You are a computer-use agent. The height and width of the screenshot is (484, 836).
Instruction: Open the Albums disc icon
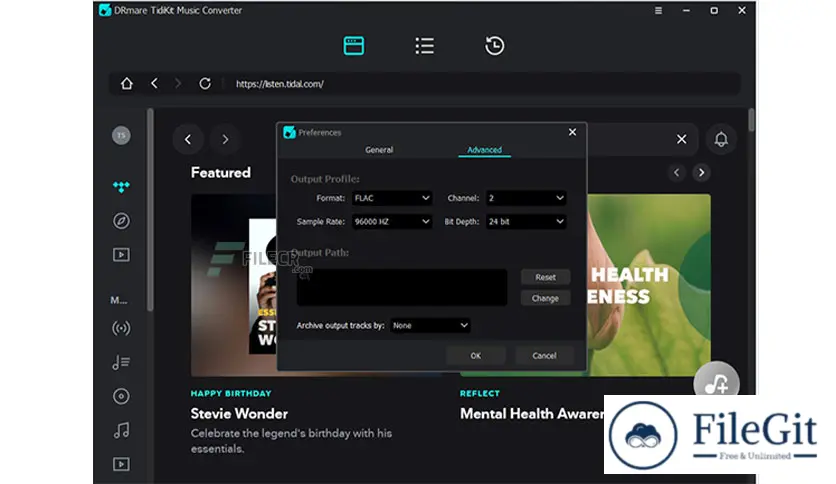(121, 397)
